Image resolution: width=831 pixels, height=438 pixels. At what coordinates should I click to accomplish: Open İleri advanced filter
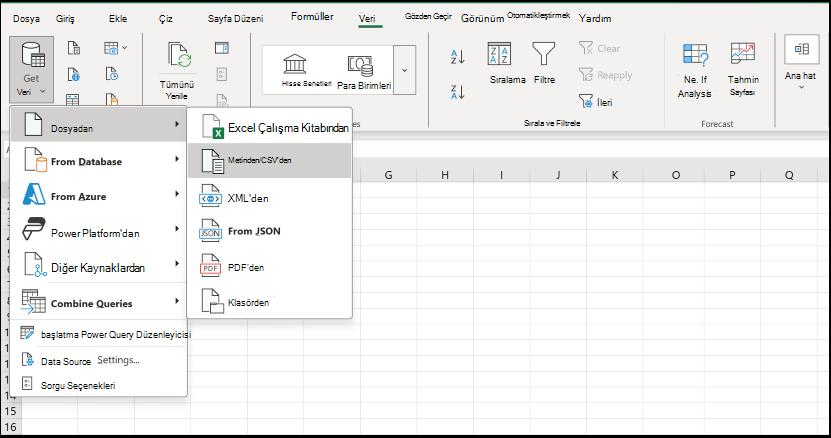click(596, 102)
